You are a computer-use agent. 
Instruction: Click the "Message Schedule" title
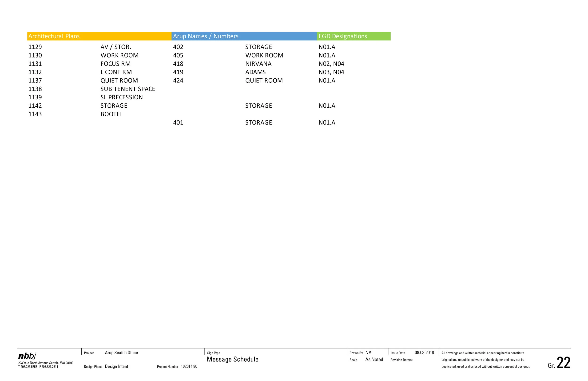tap(232, 360)
